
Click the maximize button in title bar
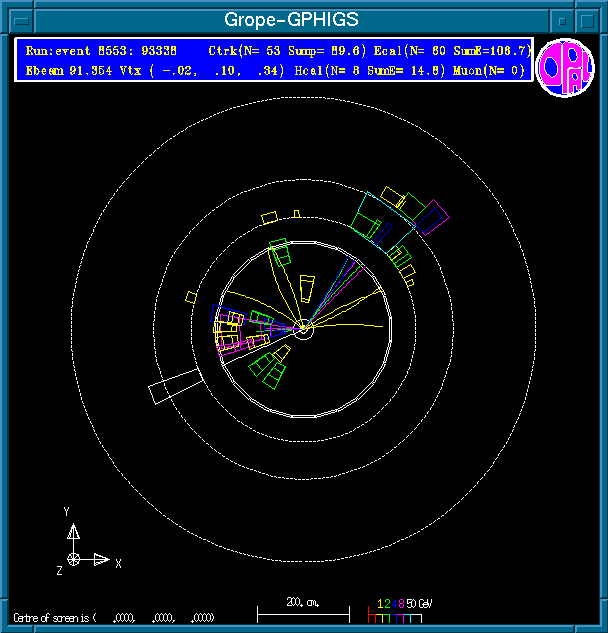pyautogui.click(x=589, y=19)
